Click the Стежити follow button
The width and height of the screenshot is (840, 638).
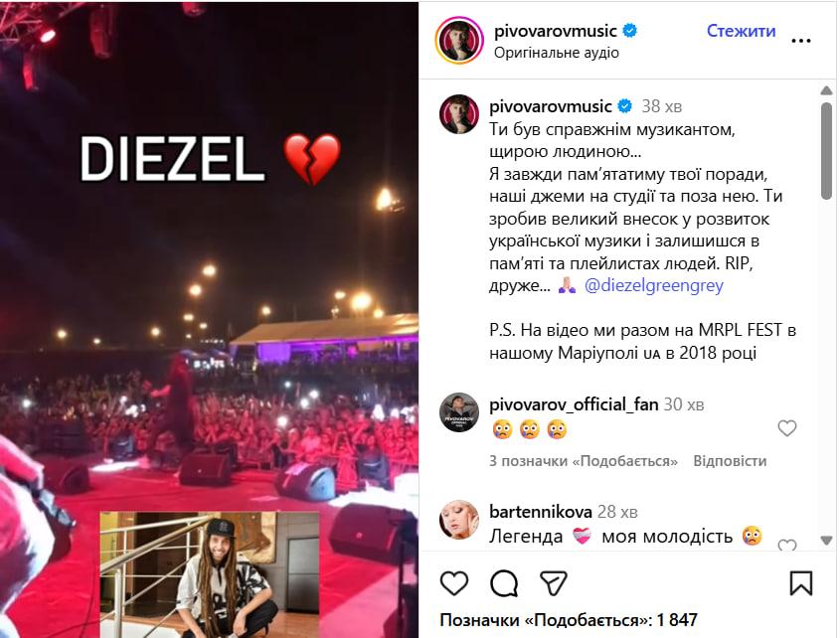(741, 31)
